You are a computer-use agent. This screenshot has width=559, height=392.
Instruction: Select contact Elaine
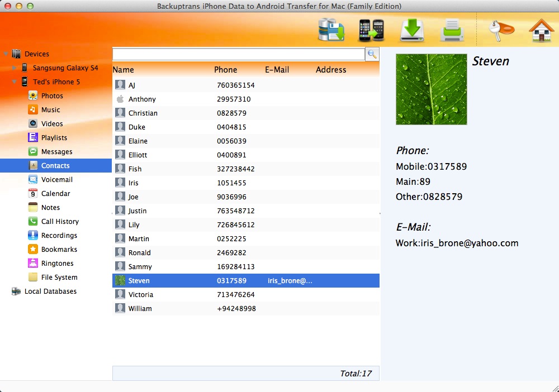(x=246, y=141)
